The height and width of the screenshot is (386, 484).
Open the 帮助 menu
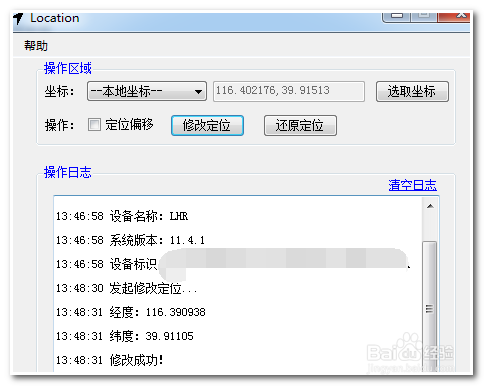coord(36,45)
